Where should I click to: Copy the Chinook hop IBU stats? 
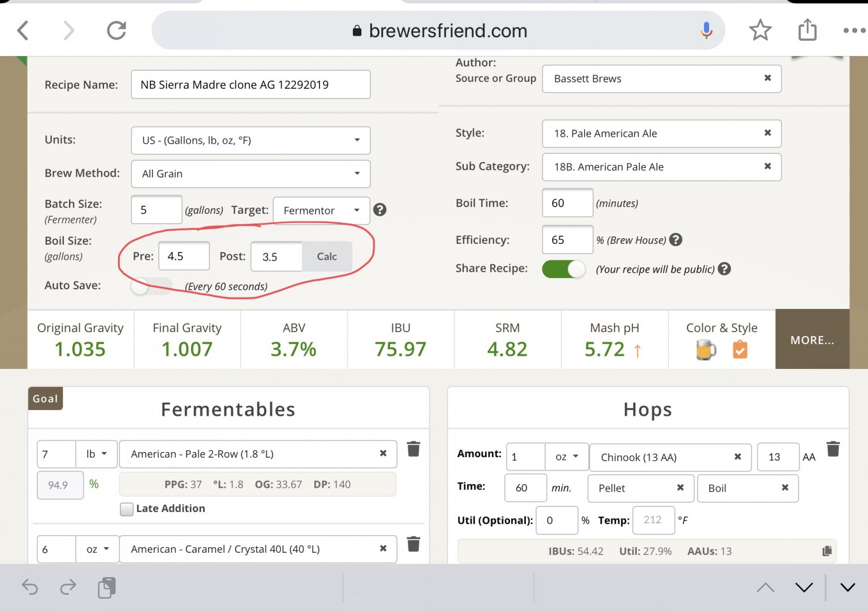(827, 551)
